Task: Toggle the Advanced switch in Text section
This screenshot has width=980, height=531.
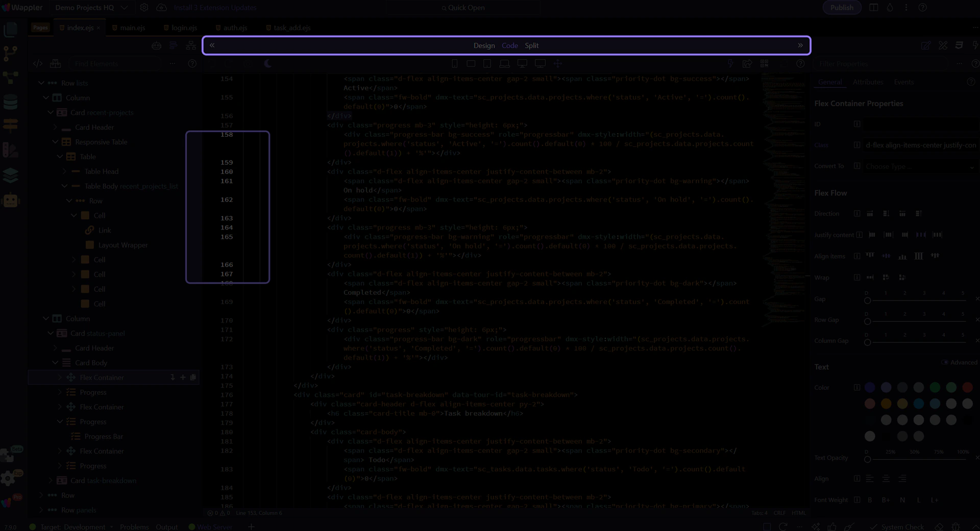Action: (945, 363)
